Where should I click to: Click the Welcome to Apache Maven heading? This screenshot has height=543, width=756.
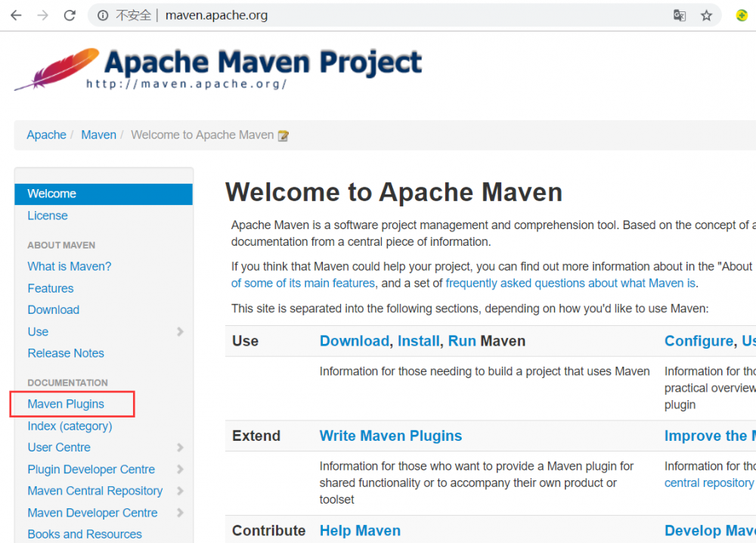393,192
